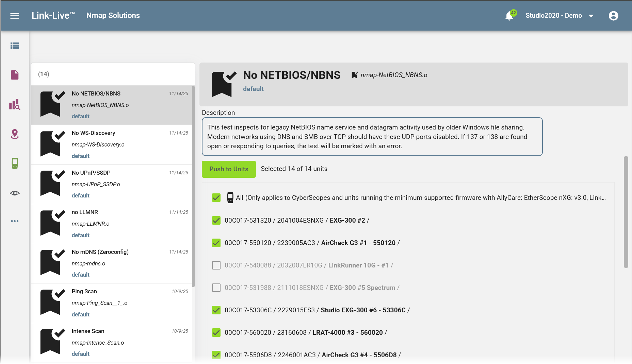Click the bookmark icon for Intense Scan
Viewport: 632px width, 364px height.
pos(52,342)
